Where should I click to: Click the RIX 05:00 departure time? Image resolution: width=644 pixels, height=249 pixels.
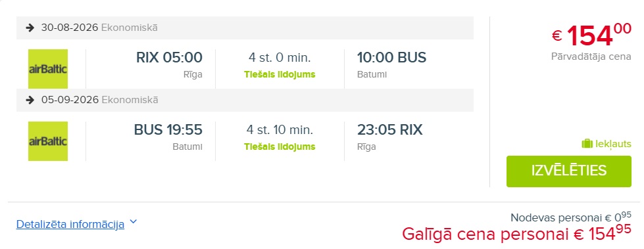pos(169,57)
